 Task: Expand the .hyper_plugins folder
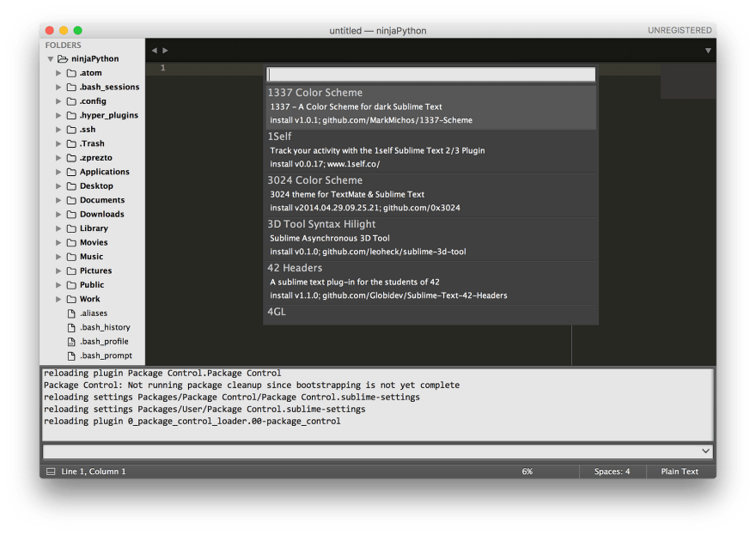click(x=58, y=115)
